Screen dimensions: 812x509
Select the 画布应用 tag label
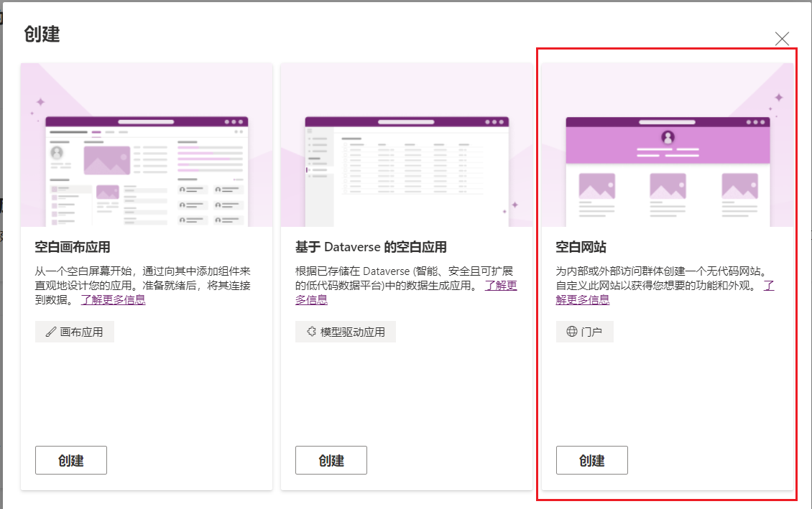[81, 332]
